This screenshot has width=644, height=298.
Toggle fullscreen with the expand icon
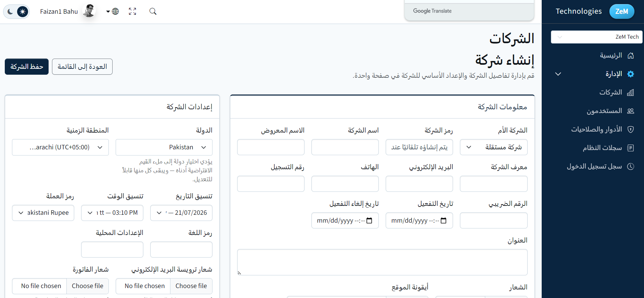[x=132, y=12]
